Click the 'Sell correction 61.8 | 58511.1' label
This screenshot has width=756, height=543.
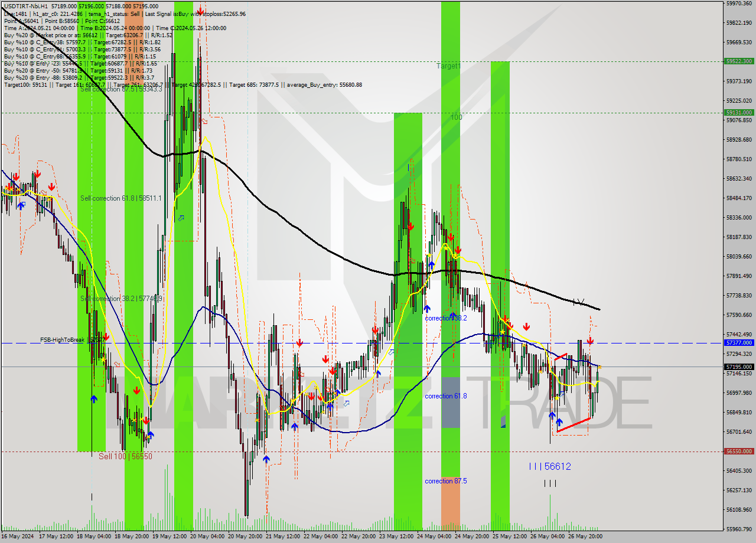(121, 198)
